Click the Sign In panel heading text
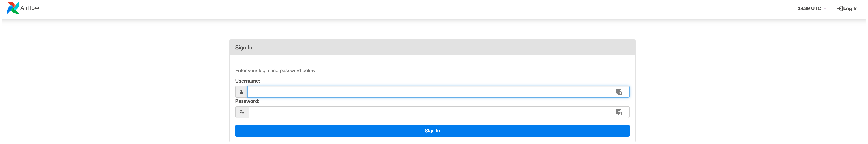Viewport: 868px width, 144px height. coord(244,47)
